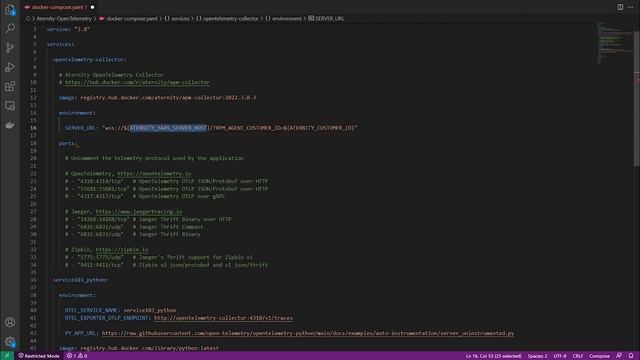Viewport: 640px width, 360px height.
Task: Follow the www.jaegertracing.io link
Action: point(139,212)
